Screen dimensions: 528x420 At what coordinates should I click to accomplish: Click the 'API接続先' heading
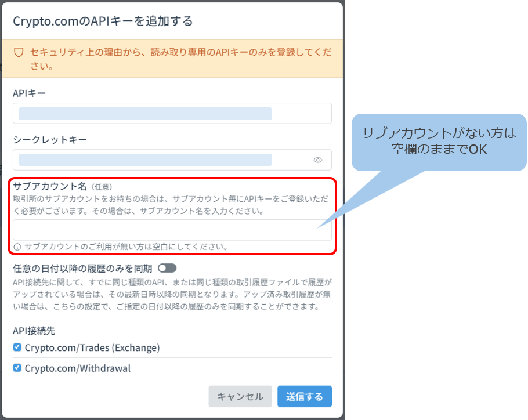pyautogui.click(x=34, y=331)
